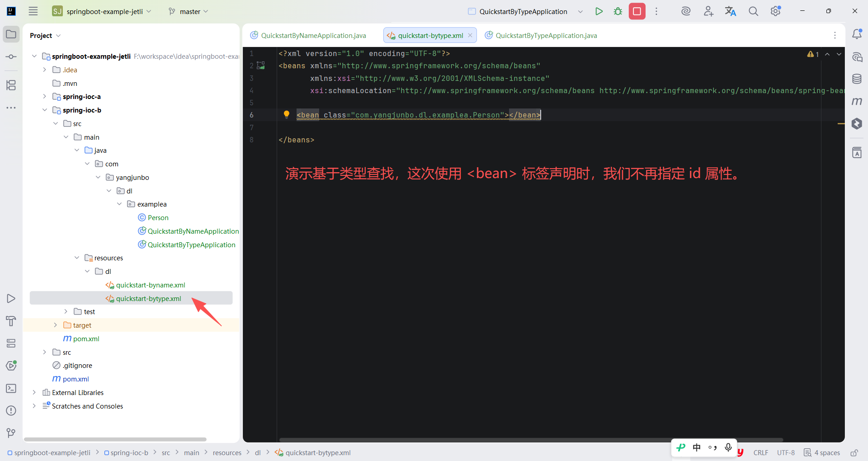Image resolution: width=868 pixels, height=461 pixels.
Task: Change file encoding UTF-8
Action: click(786, 453)
